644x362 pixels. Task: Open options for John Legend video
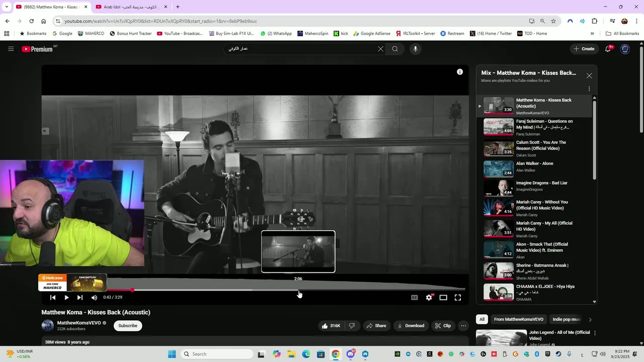pyautogui.click(x=595, y=333)
